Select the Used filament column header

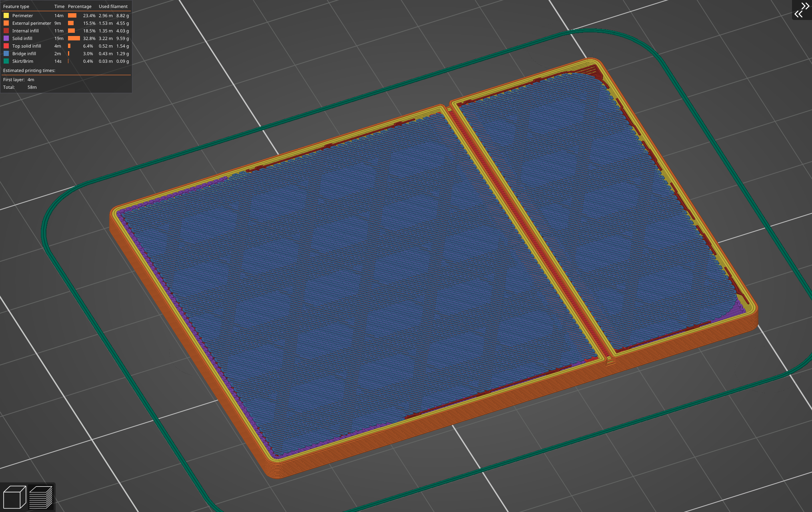point(114,6)
